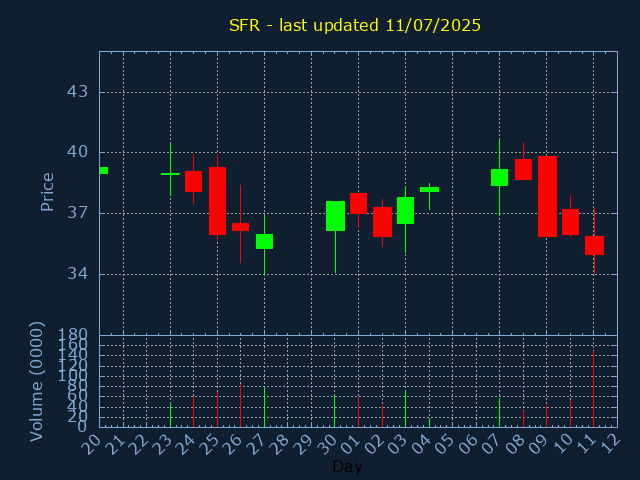Select the red volume bar for day 02
The image size is (640, 480).
coord(382,416)
